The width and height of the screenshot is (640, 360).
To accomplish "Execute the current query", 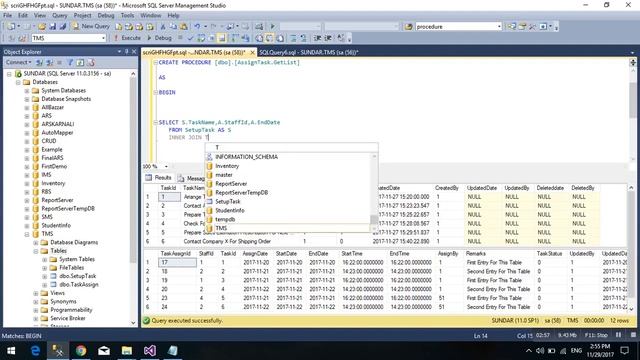I will [127, 38].
